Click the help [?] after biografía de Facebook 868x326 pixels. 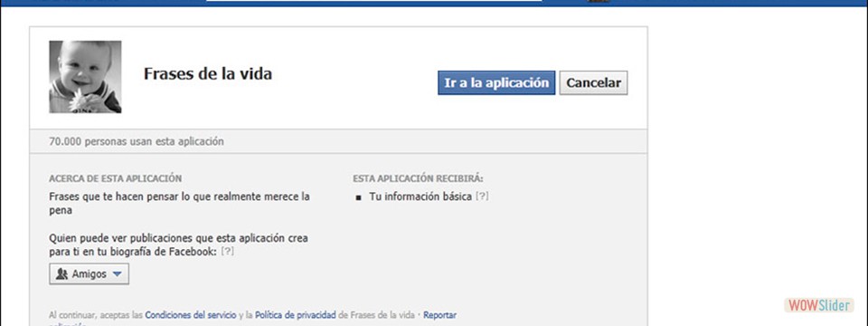(227, 251)
